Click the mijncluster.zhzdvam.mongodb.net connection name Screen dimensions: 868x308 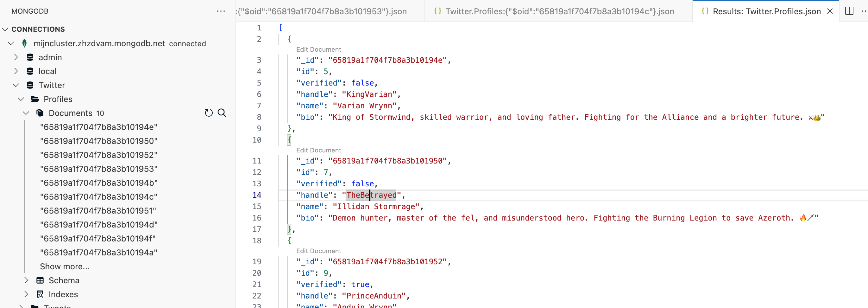pyautogui.click(x=99, y=43)
